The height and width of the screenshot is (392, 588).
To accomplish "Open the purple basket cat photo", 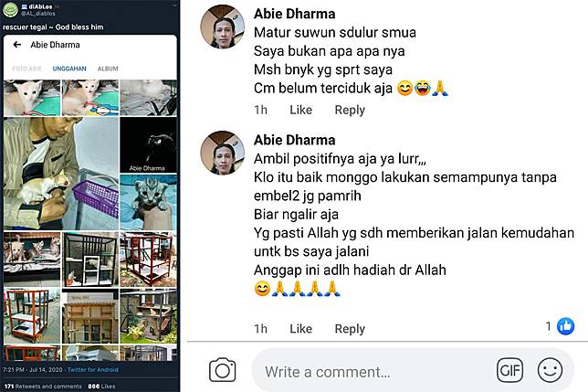I will tap(61, 174).
